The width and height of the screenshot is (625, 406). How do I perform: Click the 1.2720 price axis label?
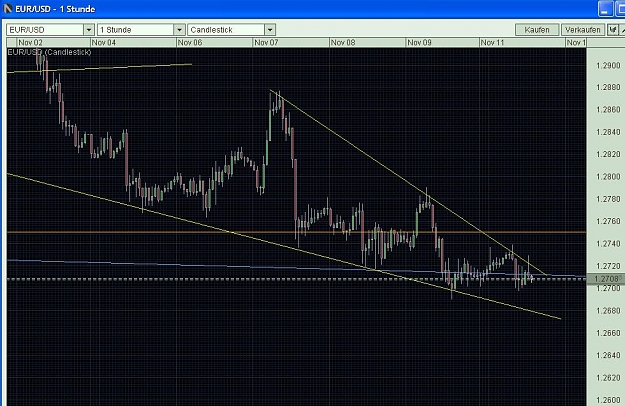pos(608,266)
